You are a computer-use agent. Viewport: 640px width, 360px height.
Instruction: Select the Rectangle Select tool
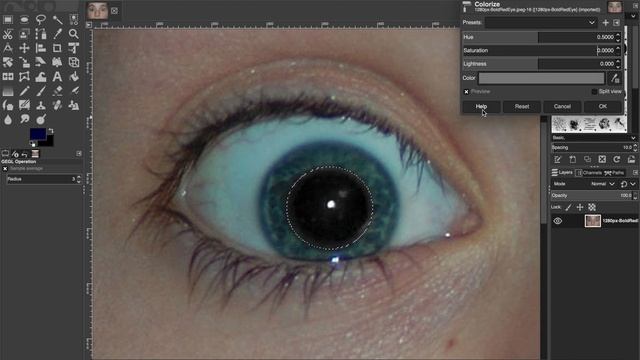pos(8,20)
